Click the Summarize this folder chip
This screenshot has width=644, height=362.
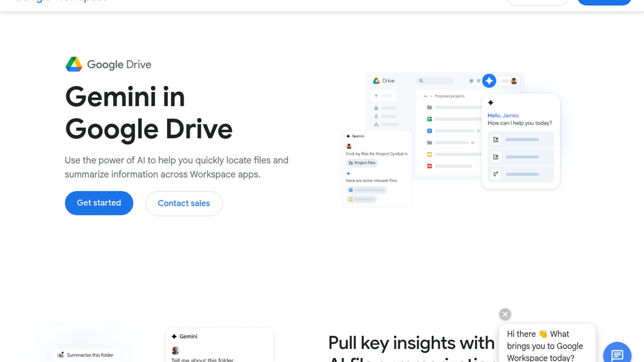(86, 355)
